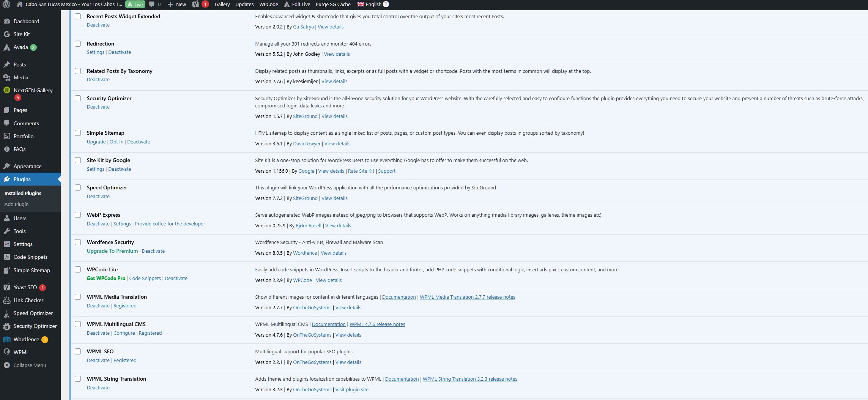Image resolution: width=868 pixels, height=400 pixels.
Task: Select the WebP Express plugin checkbox
Action: (78, 215)
